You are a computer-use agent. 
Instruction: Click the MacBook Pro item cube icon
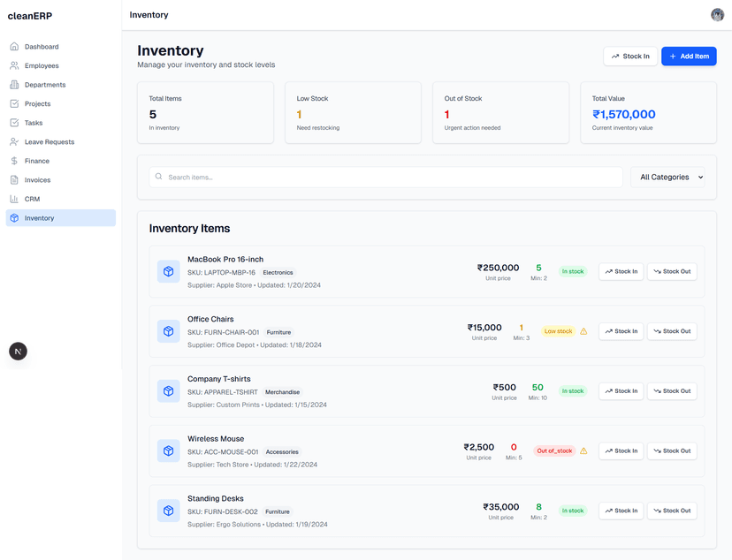pyautogui.click(x=169, y=271)
